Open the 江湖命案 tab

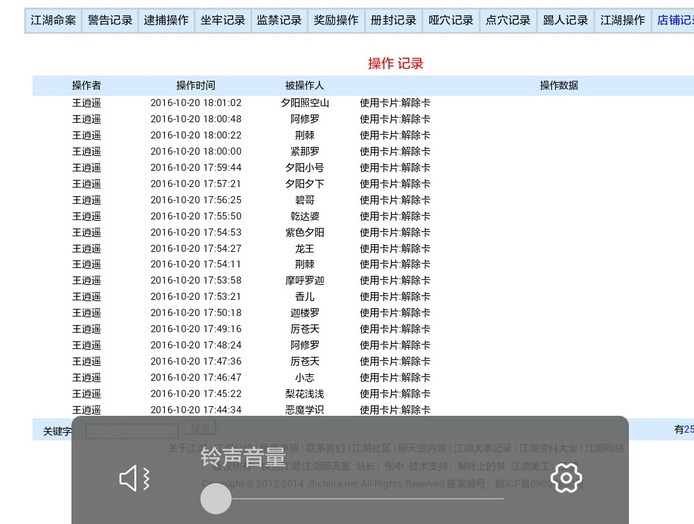[x=53, y=20]
